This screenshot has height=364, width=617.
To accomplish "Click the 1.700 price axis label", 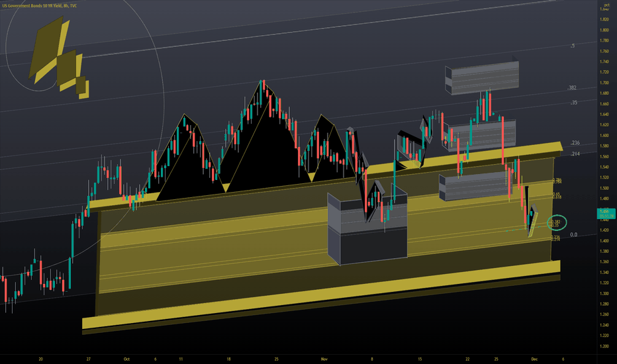I will [604, 83].
